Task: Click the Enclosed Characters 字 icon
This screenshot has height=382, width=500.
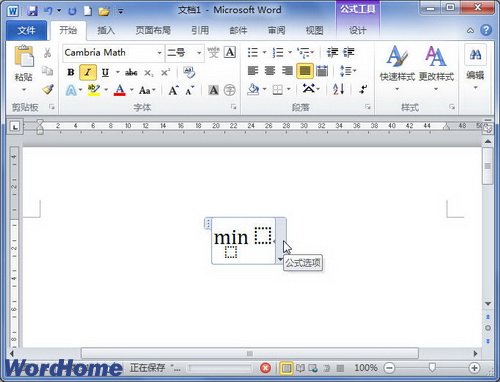Action: click(230, 90)
